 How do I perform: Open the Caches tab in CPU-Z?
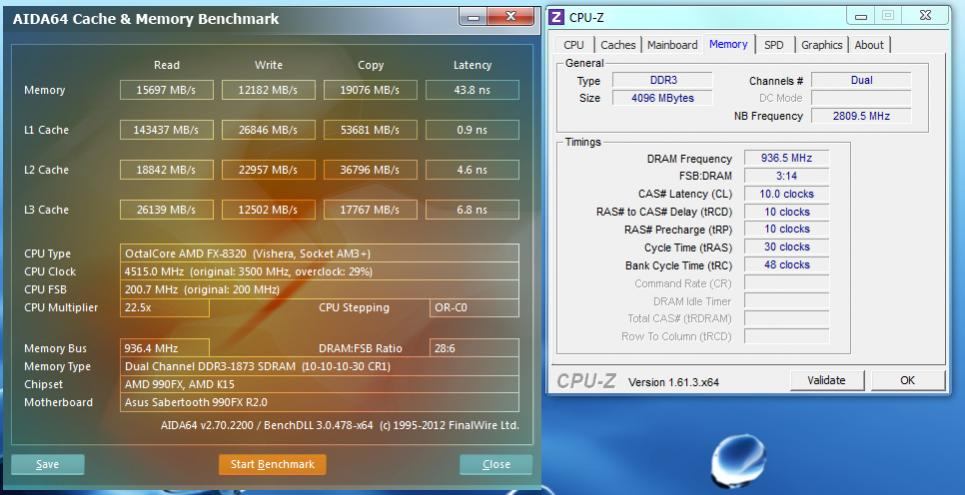click(x=618, y=45)
